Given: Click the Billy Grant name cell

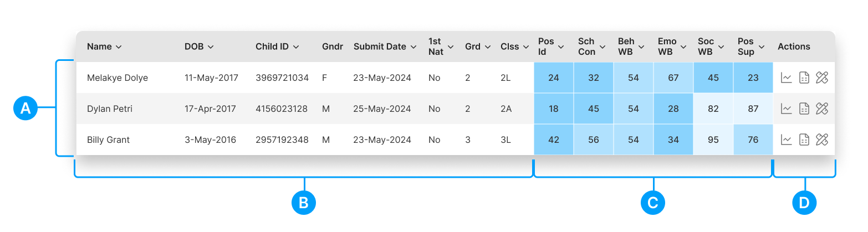Looking at the screenshot, I should pos(108,140).
